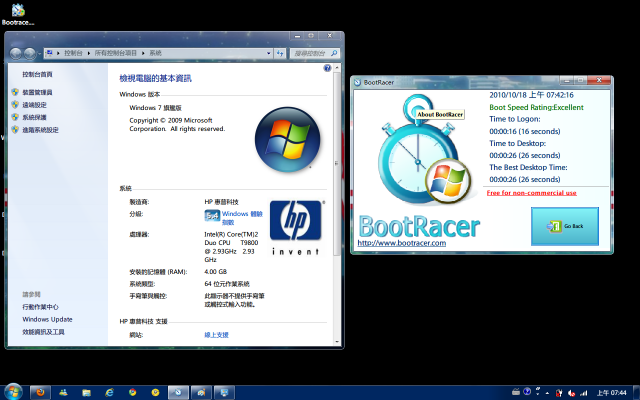The width and height of the screenshot is (640, 400).
Task: Click the 5.4 experience index badge
Action: click(212, 216)
